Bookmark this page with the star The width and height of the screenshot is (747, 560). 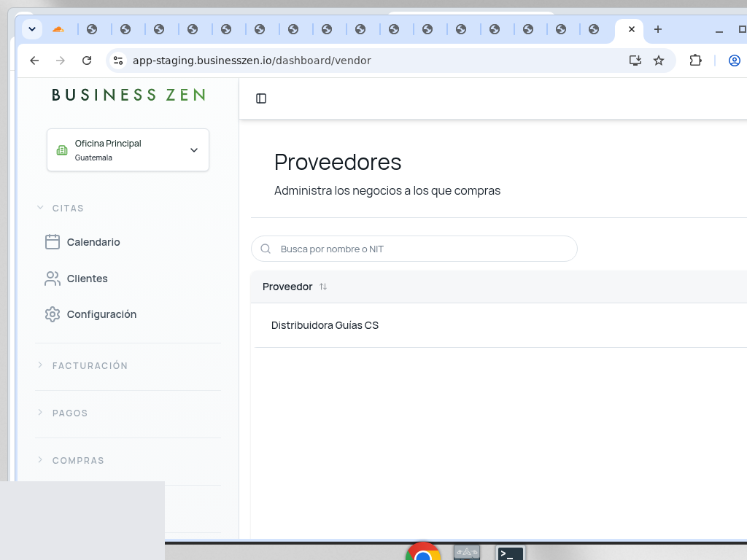[x=659, y=61]
